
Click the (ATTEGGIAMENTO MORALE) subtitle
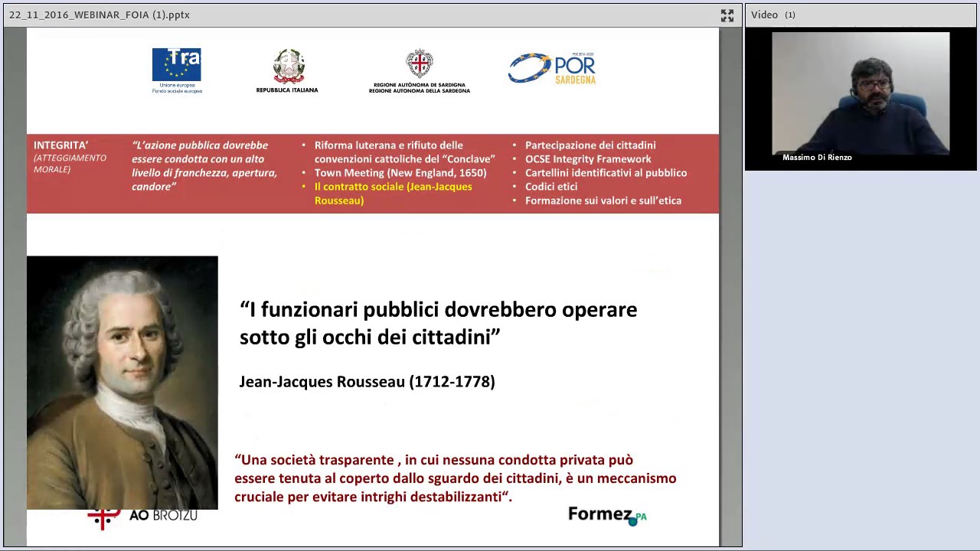click(70, 163)
